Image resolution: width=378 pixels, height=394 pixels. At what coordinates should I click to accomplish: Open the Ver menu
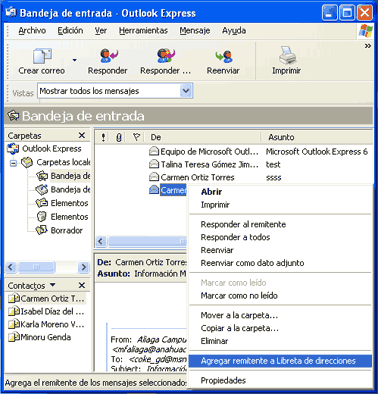click(x=101, y=31)
